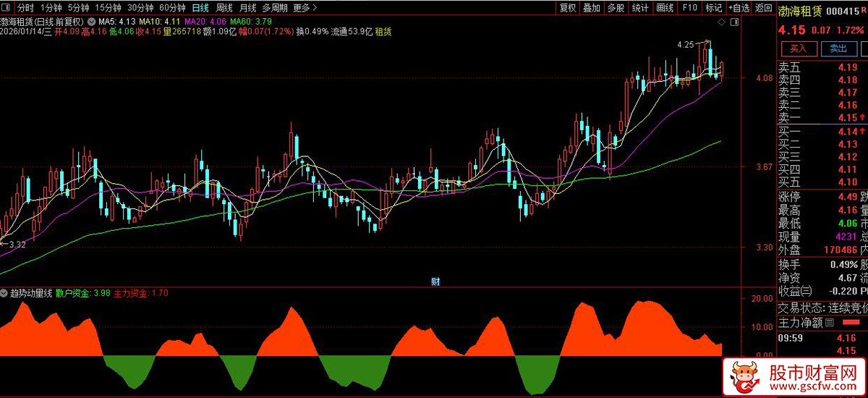Image resolution: width=868 pixels, height=398 pixels.
Task: Add stock with +自选 button
Action: 739,8
